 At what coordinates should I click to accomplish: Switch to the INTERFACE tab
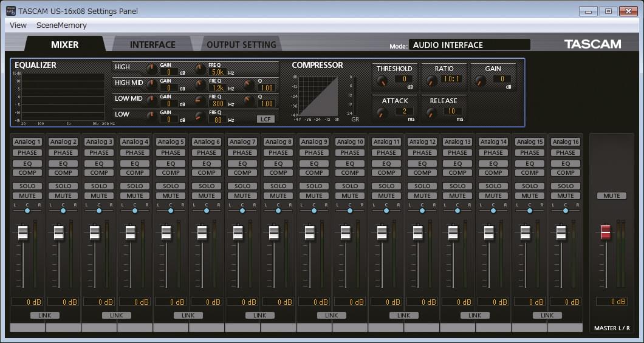tap(152, 44)
